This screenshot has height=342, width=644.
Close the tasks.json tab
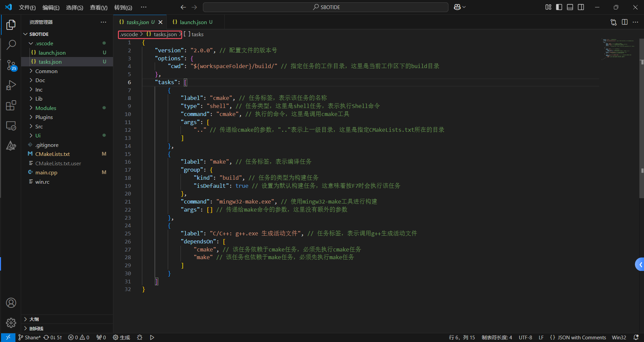(x=160, y=22)
